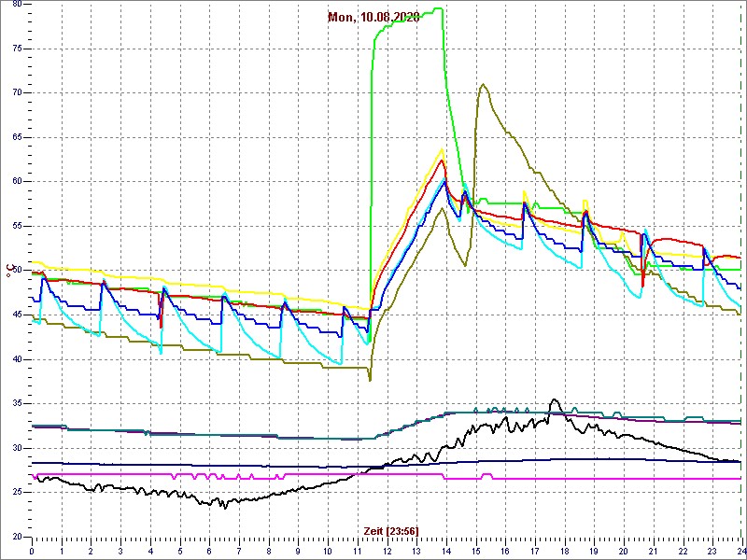Click hour 7 on the time axis
Screen dimensions: 747x560
(x=239, y=551)
